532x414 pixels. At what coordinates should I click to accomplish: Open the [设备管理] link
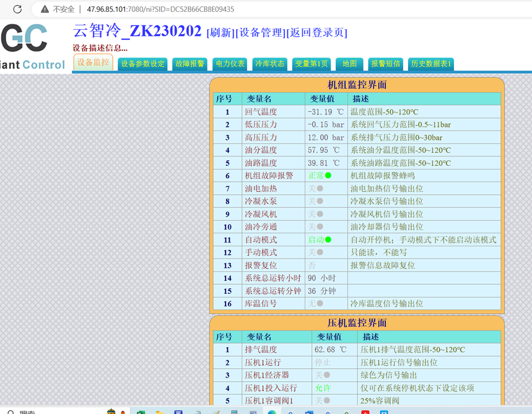coord(261,33)
